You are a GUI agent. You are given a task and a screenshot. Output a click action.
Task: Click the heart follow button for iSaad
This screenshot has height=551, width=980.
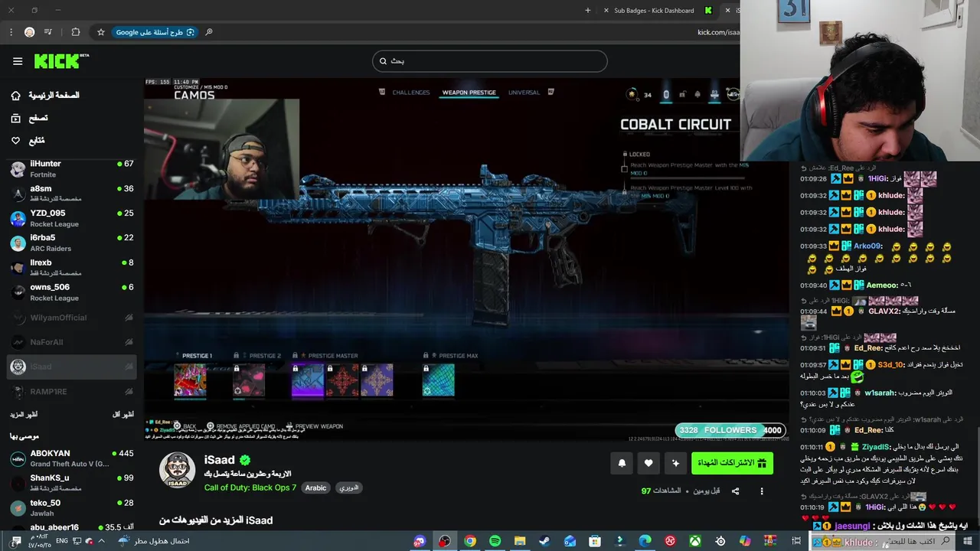coord(648,463)
